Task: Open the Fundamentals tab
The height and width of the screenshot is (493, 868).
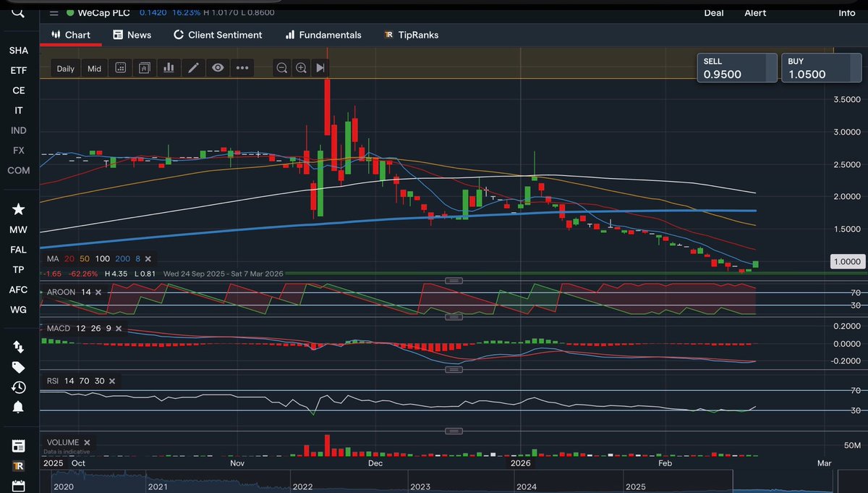Action: (x=323, y=35)
